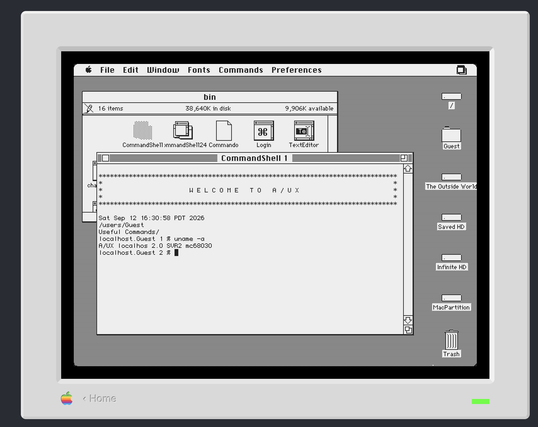Select the Guest folder on desktop
538x427 pixels.
click(451, 134)
